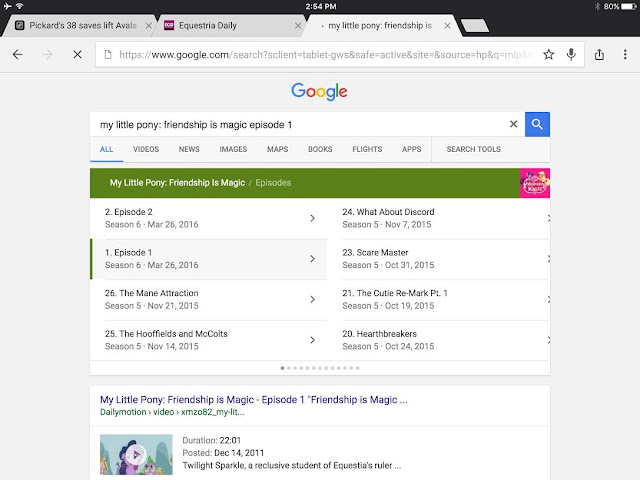This screenshot has width=640, height=480.
Task: Tap the Wi-Fi status icon
Action: tap(19, 7)
